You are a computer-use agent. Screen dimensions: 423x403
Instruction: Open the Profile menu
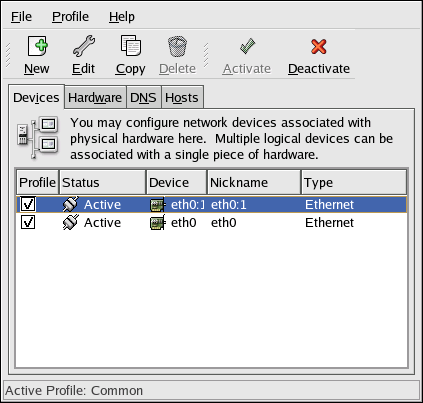(x=70, y=17)
